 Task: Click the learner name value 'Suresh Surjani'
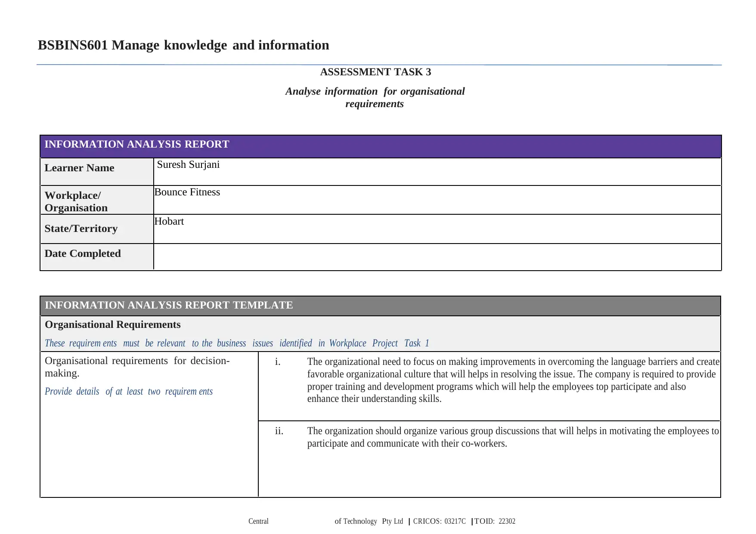click(188, 165)
